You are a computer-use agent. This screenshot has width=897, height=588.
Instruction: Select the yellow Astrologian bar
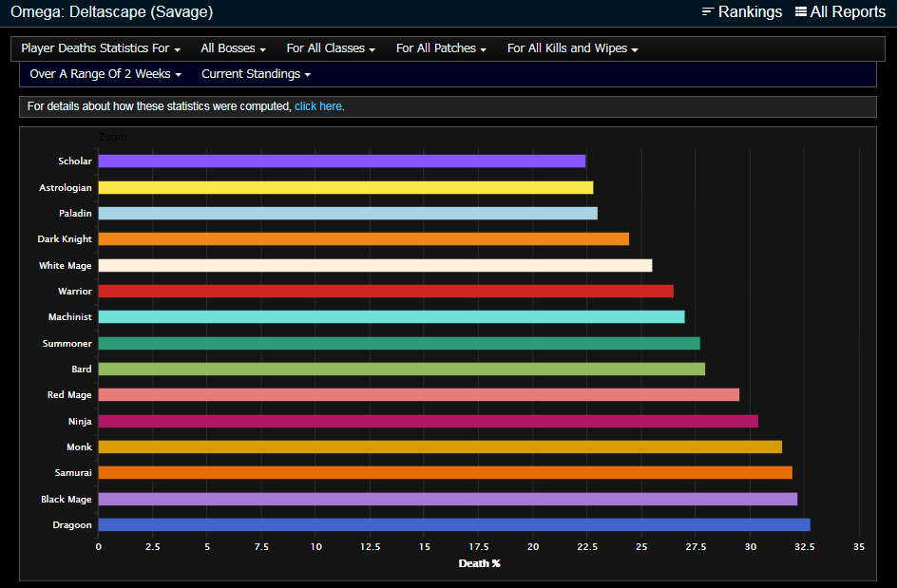[345, 188]
